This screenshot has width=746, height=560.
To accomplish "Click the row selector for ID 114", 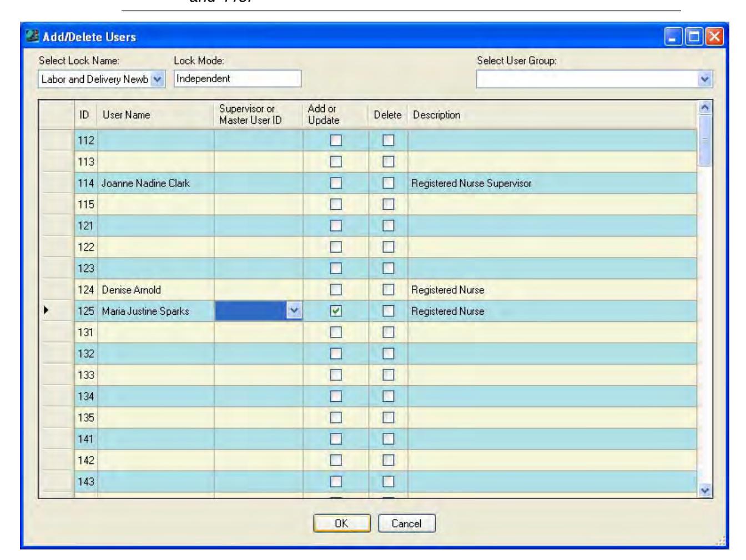I will coord(57,183).
